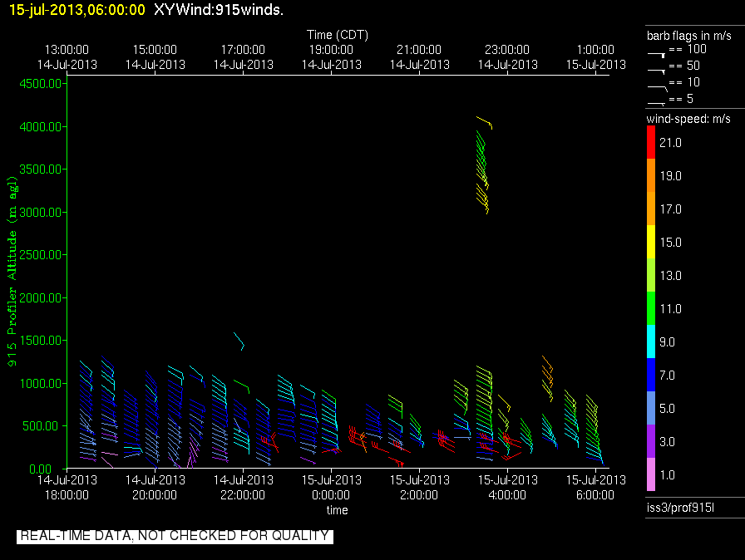Image resolution: width=745 pixels, height=560 pixels.
Task: Click the 'barb flags in m/s' legend heading
Action: (x=689, y=36)
